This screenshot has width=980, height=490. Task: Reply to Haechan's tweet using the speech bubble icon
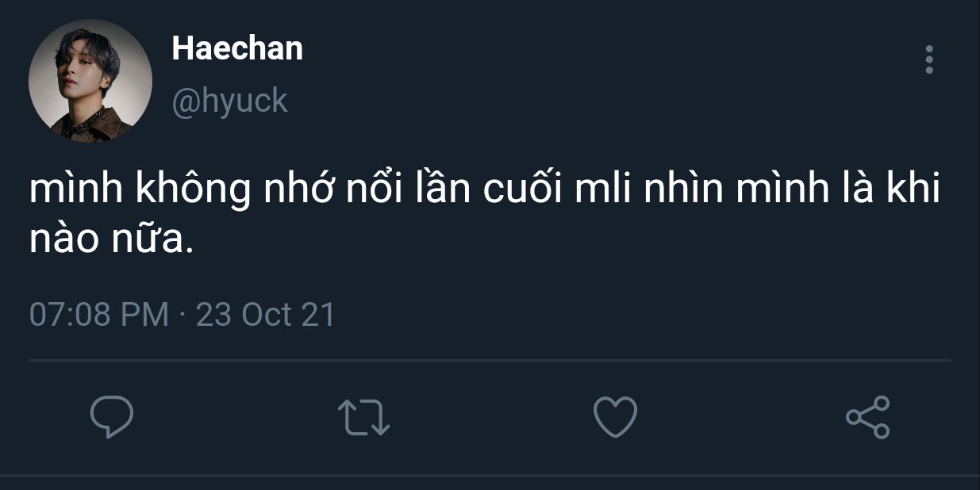112,418
